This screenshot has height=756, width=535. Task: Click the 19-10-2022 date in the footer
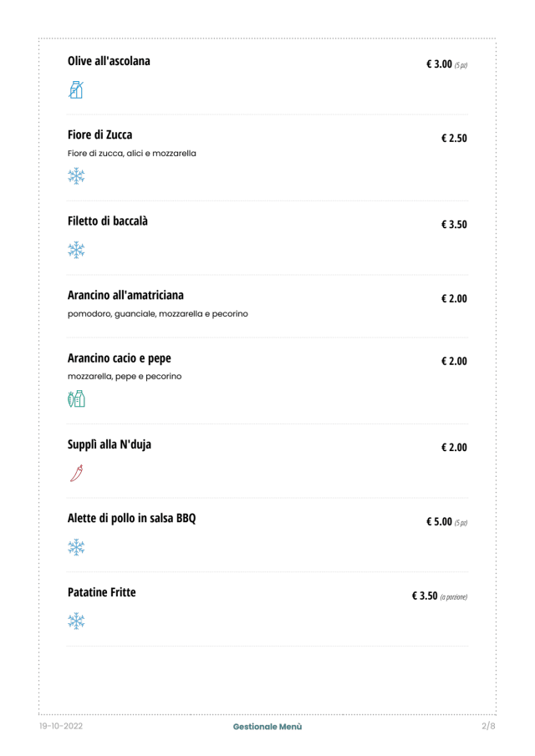(60, 727)
